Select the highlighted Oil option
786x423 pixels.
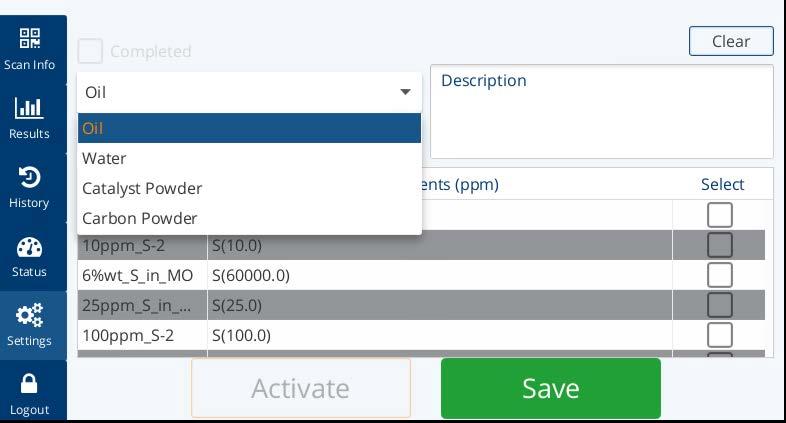click(x=249, y=128)
